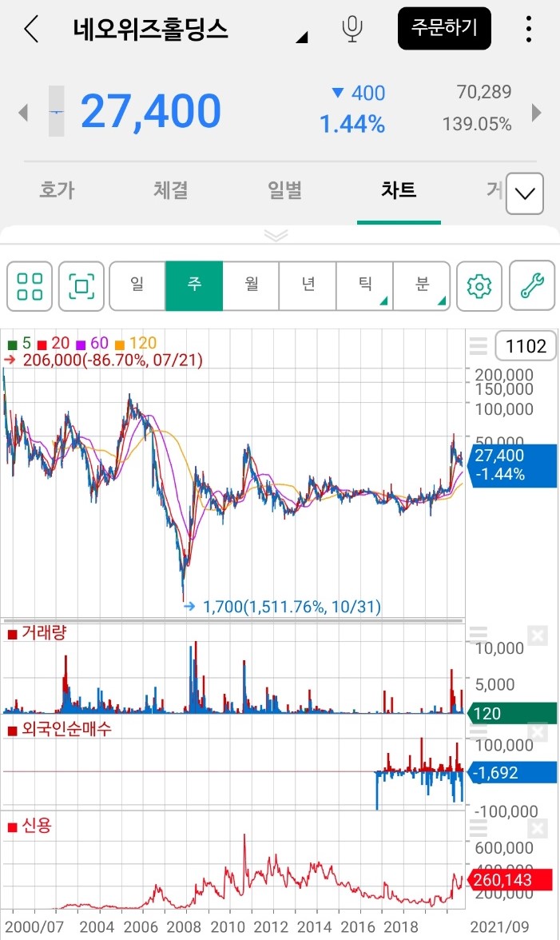Screen dimensions: 560x940
Task: Tap the 외국인순매수 indicator label
Action: (x=59, y=730)
